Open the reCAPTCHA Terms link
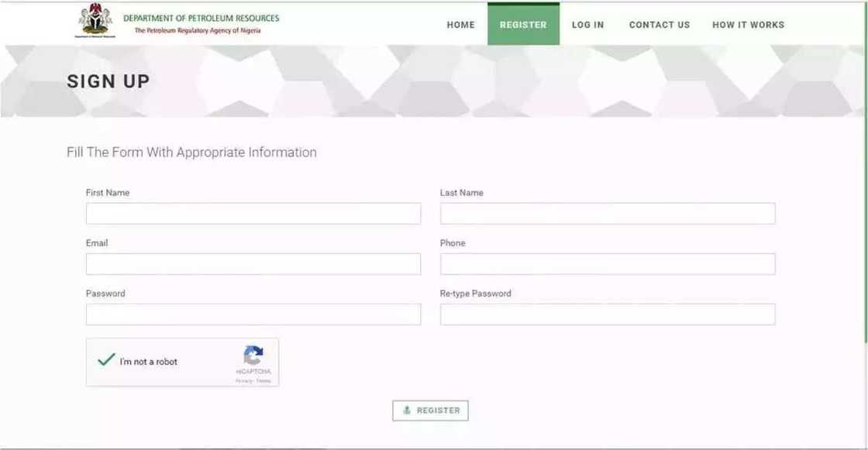The image size is (868, 450). click(262, 379)
